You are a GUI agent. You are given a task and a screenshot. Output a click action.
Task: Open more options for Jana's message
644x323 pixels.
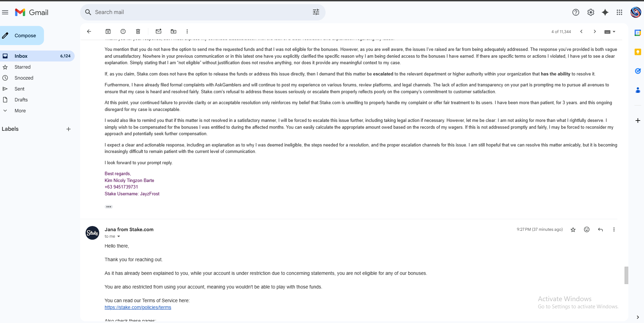click(x=614, y=229)
